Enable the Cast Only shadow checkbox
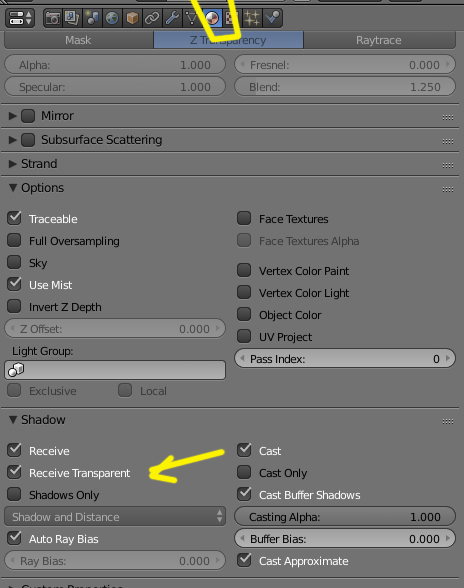 [244, 472]
